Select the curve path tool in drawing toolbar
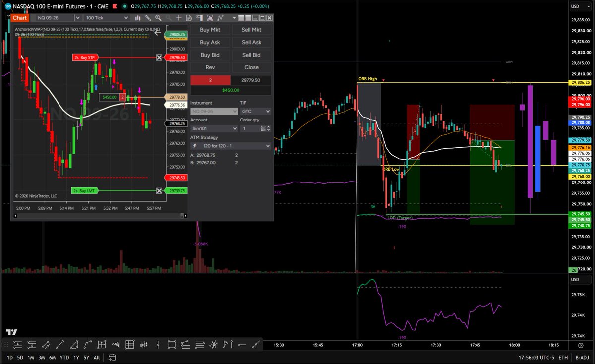Screen dimensions: 595x364 pyautogui.click(x=88, y=345)
